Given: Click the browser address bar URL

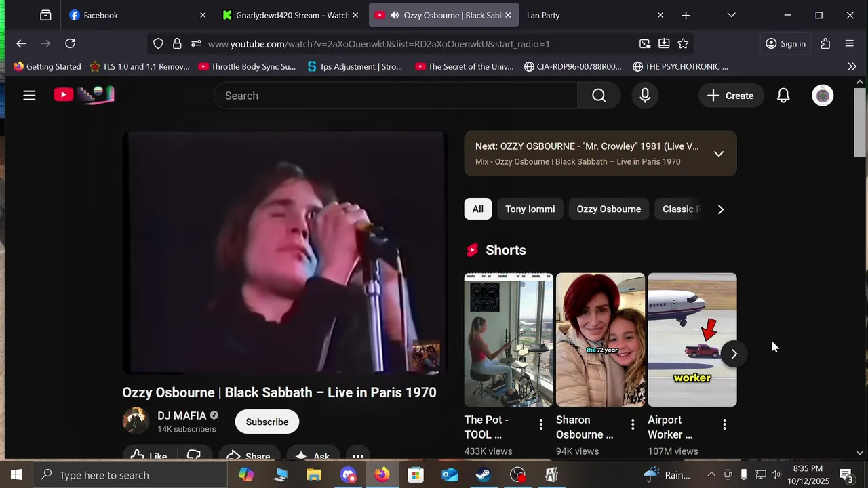Looking at the screenshot, I should tap(378, 43).
